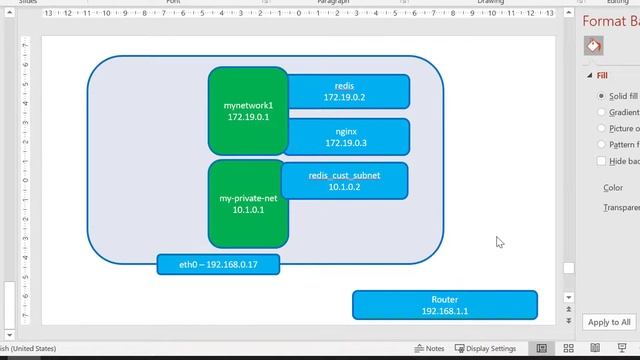Open Notes pane from status bar

coord(429,349)
